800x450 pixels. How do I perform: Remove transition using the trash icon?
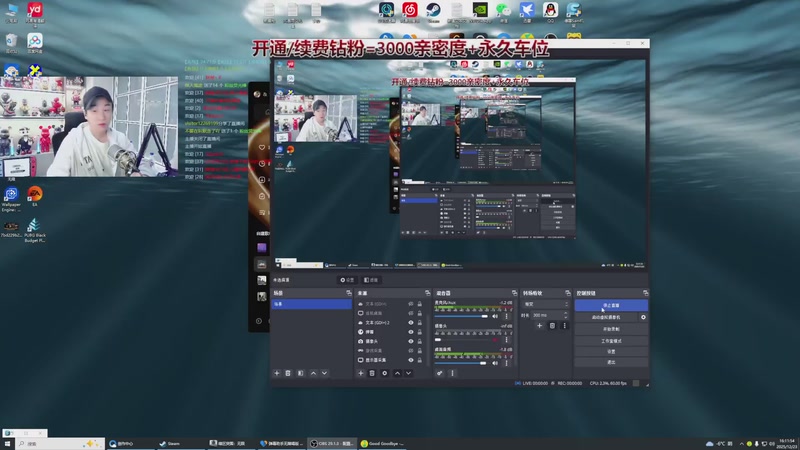[x=552, y=326]
